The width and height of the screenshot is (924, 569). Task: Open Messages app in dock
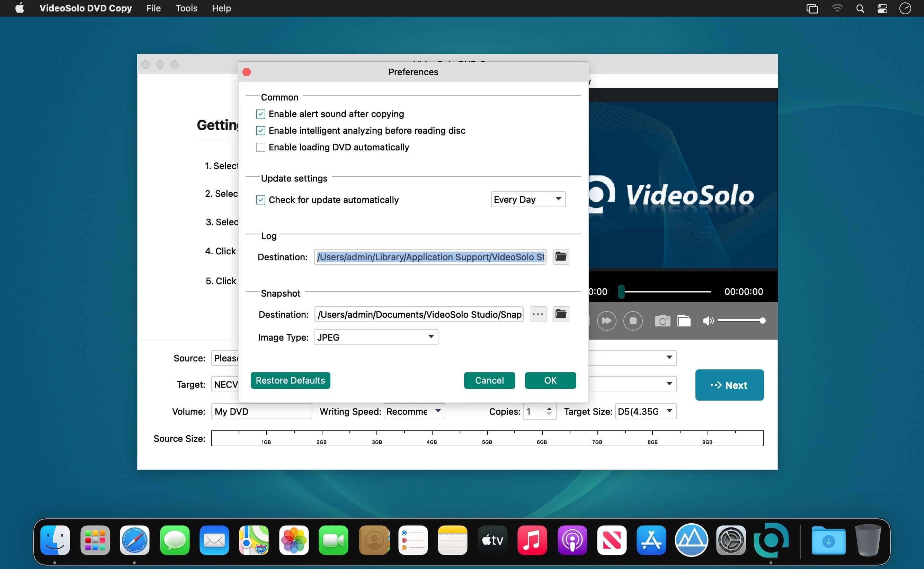pyautogui.click(x=175, y=540)
